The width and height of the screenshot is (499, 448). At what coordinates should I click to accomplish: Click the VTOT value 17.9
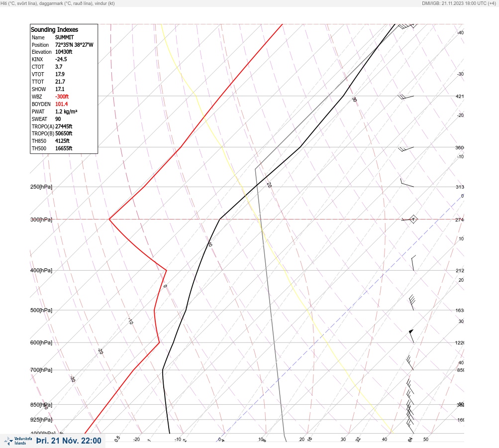[60, 74]
